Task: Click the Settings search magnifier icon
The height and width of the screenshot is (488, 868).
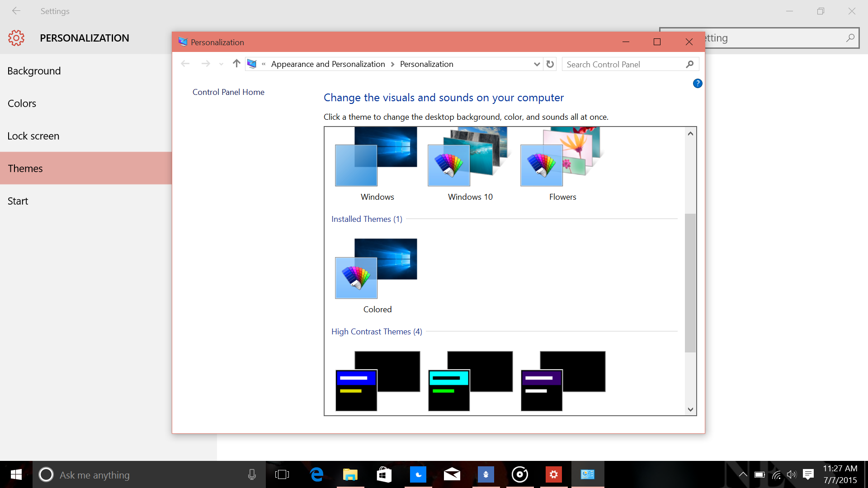Action: point(850,38)
